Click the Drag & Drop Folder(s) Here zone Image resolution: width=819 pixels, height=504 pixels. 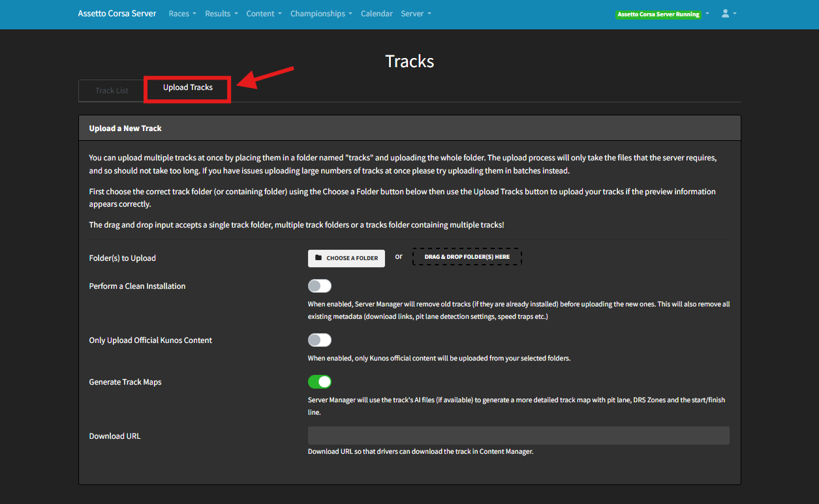pyautogui.click(x=467, y=257)
